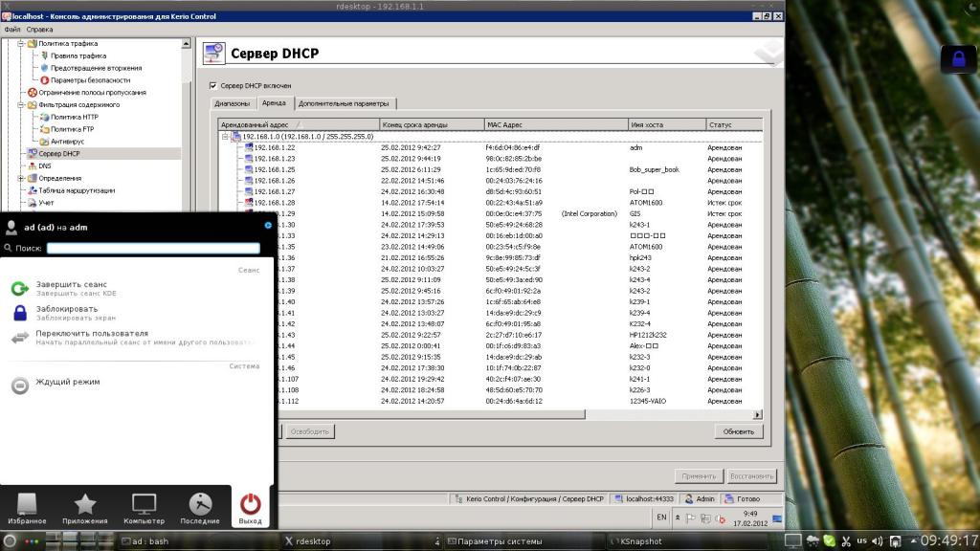The width and height of the screenshot is (980, 551).
Task: Click the Освободить button
Action: coord(309,431)
